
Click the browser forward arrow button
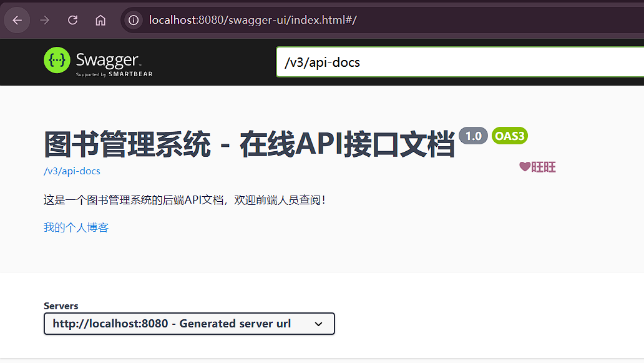click(x=44, y=20)
